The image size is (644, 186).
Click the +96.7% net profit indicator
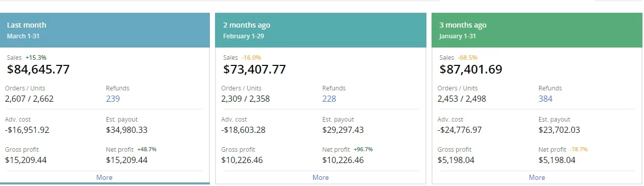pos(363,149)
